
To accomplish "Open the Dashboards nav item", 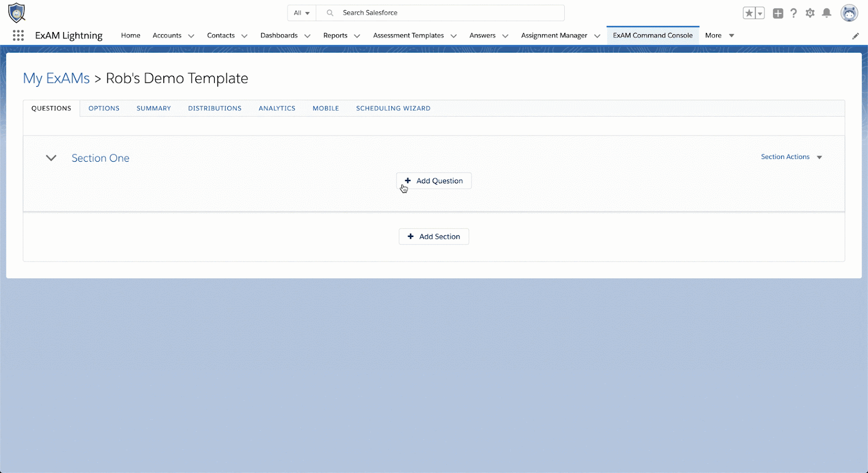I will pos(279,35).
